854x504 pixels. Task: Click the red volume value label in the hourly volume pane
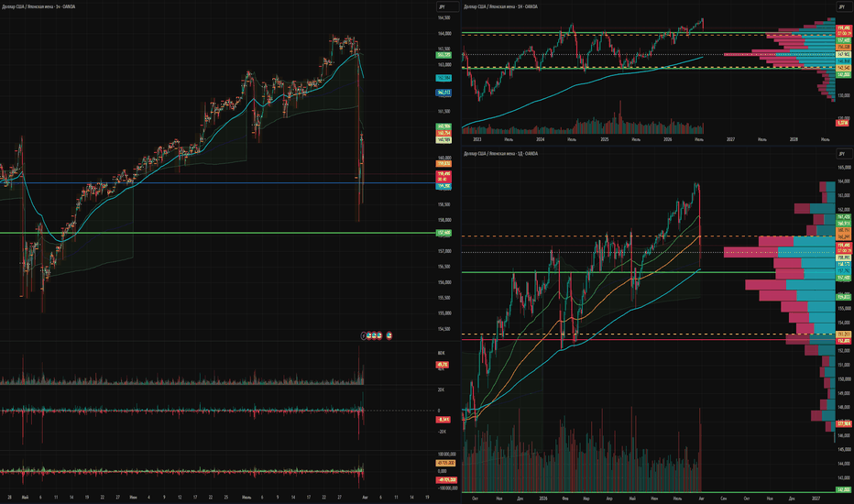click(442, 365)
